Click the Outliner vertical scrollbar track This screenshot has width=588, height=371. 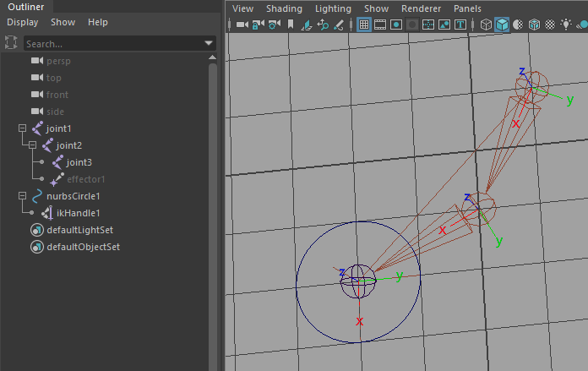click(213, 217)
